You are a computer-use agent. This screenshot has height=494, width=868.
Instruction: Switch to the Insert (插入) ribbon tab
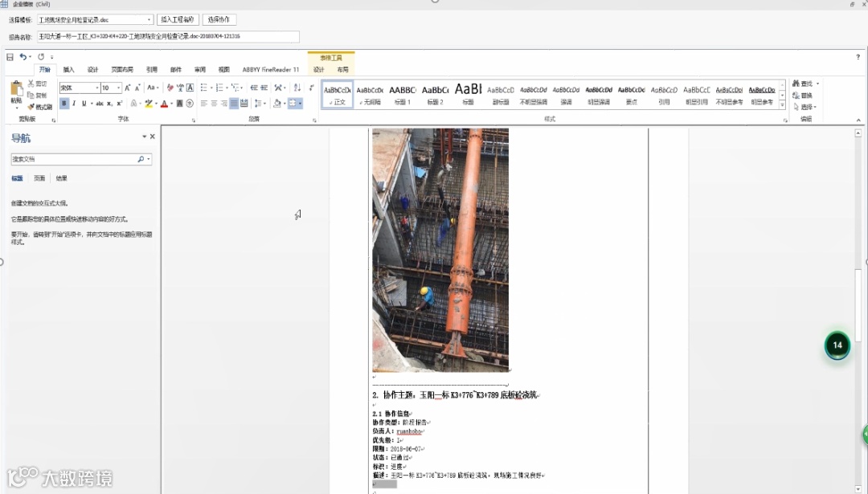pyautogui.click(x=68, y=70)
